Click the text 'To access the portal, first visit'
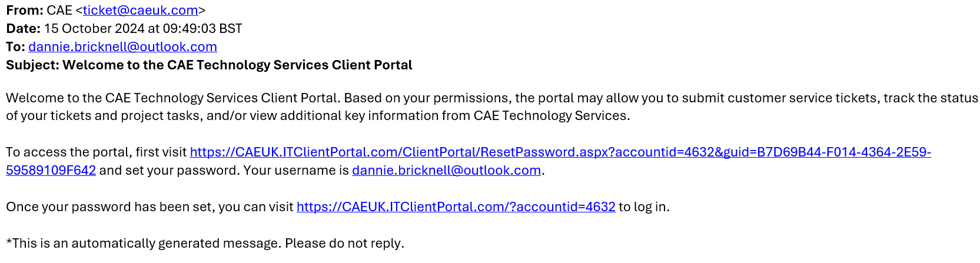980x263 pixels. (97, 152)
